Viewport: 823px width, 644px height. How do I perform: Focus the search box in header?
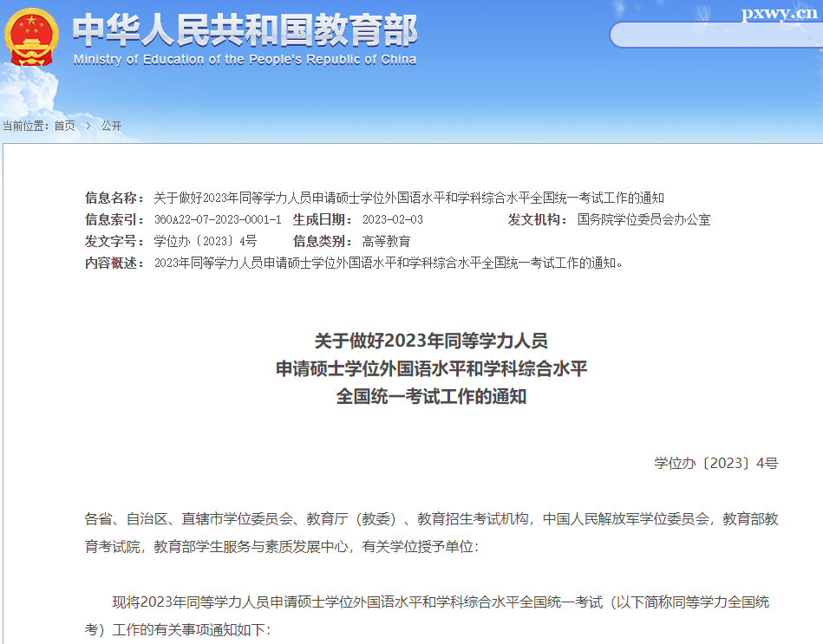(x=716, y=36)
